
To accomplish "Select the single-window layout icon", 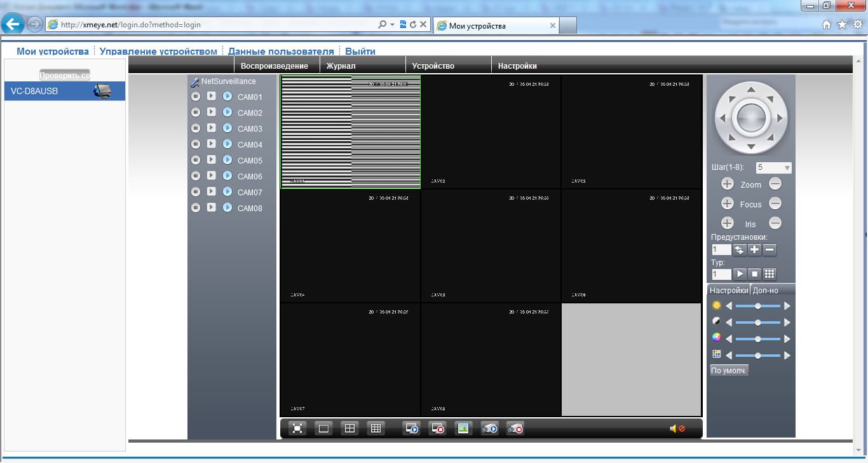I will point(323,429).
